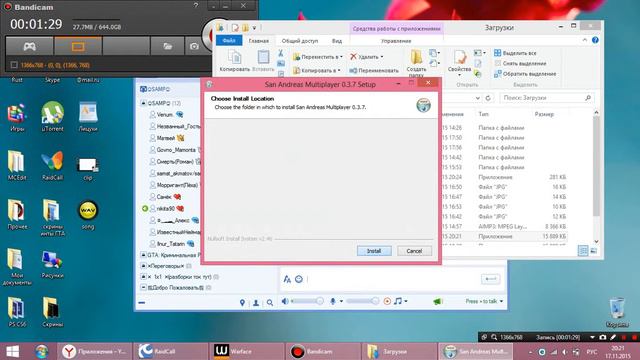Open the RaidCall music note menu
The image size is (640, 360).
(x=400, y=301)
